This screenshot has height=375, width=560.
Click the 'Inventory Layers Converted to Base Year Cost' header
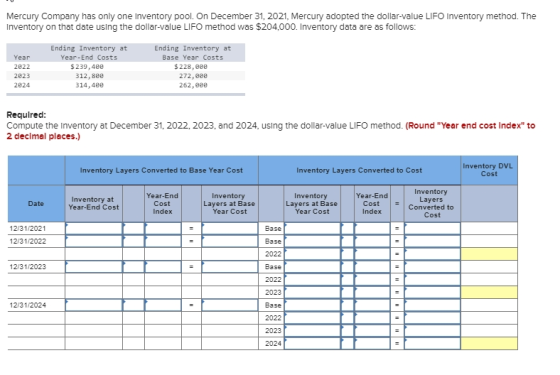click(161, 170)
